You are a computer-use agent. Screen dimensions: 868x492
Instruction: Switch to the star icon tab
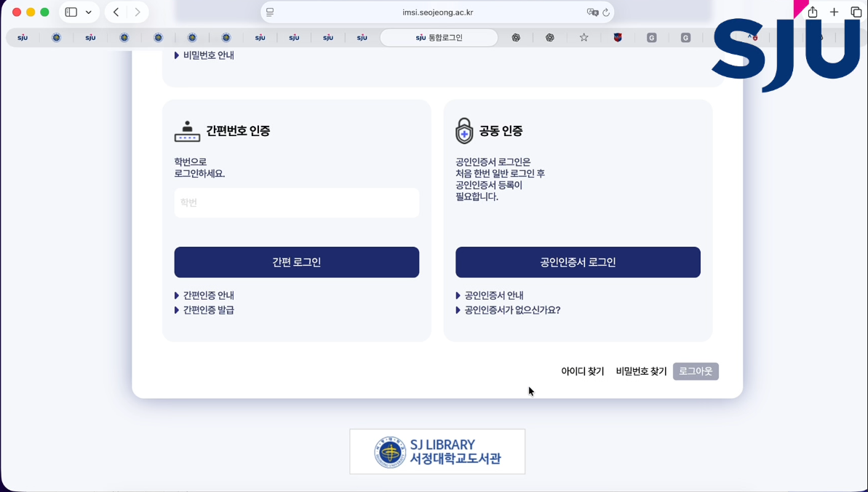click(x=584, y=38)
